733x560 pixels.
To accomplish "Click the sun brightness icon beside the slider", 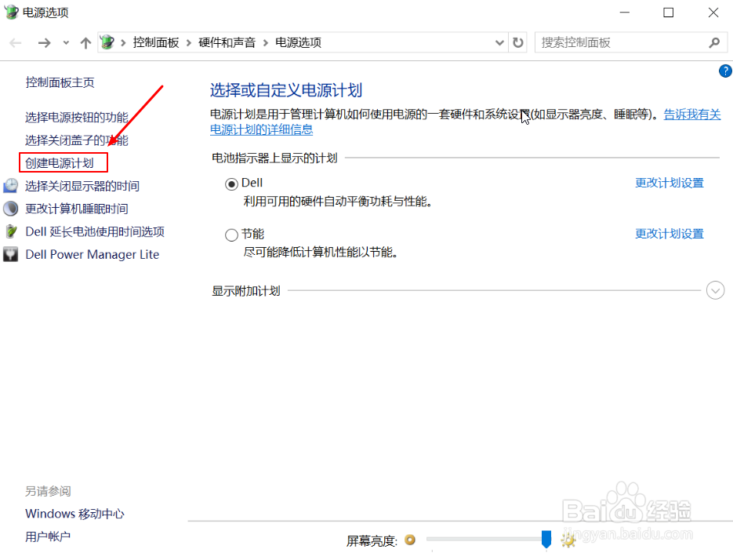I will point(567,540).
